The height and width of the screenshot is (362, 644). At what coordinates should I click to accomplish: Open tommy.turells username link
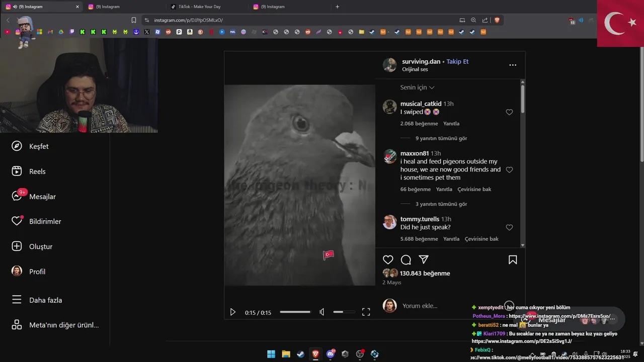[x=420, y=219]
